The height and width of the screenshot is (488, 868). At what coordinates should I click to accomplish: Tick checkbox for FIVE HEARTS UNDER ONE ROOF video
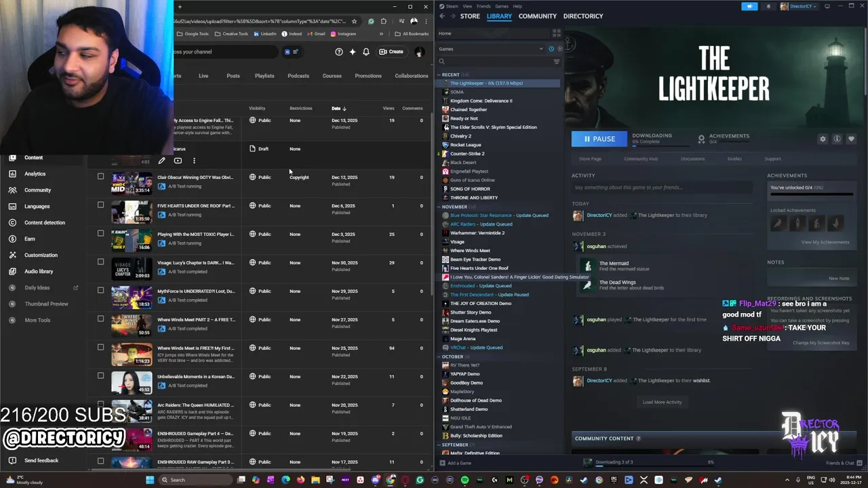[x=101, y=205]
